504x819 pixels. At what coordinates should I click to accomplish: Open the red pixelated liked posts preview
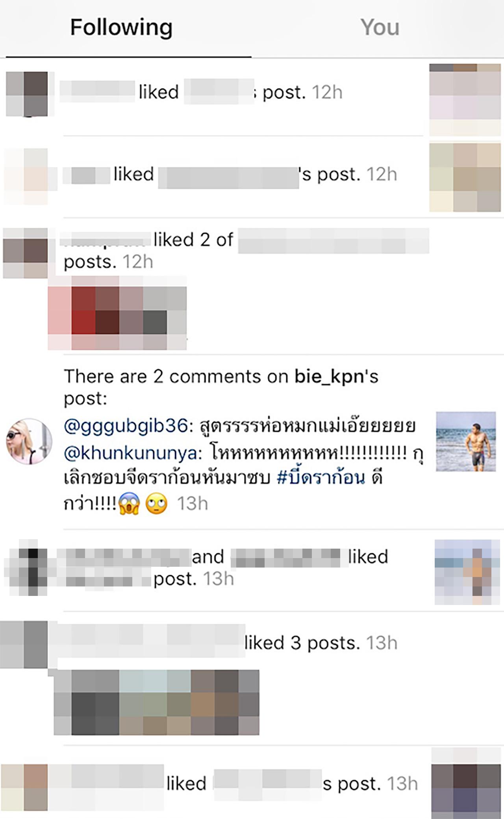tap(117, 313)
